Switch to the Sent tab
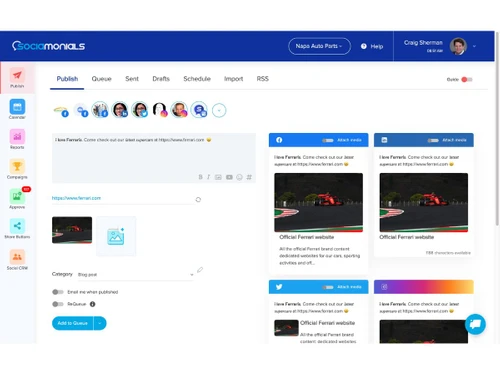500x375 pixels. pyautogui.click(x=132, y=79)
